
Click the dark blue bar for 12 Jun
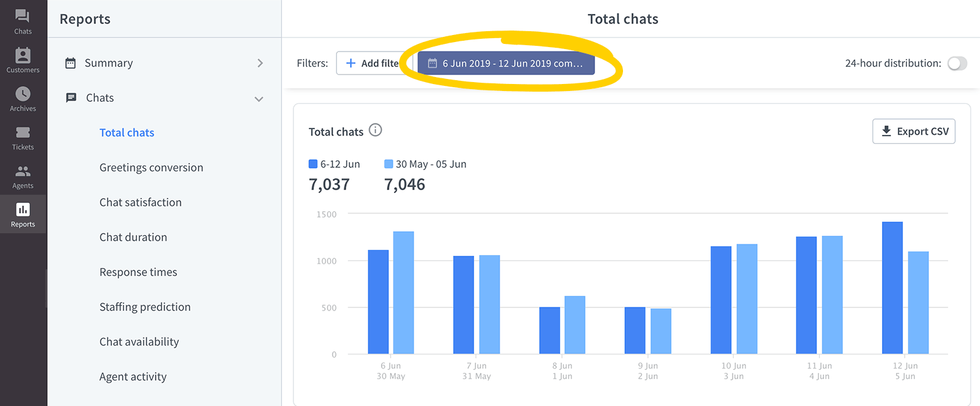[x=892, y=288]
